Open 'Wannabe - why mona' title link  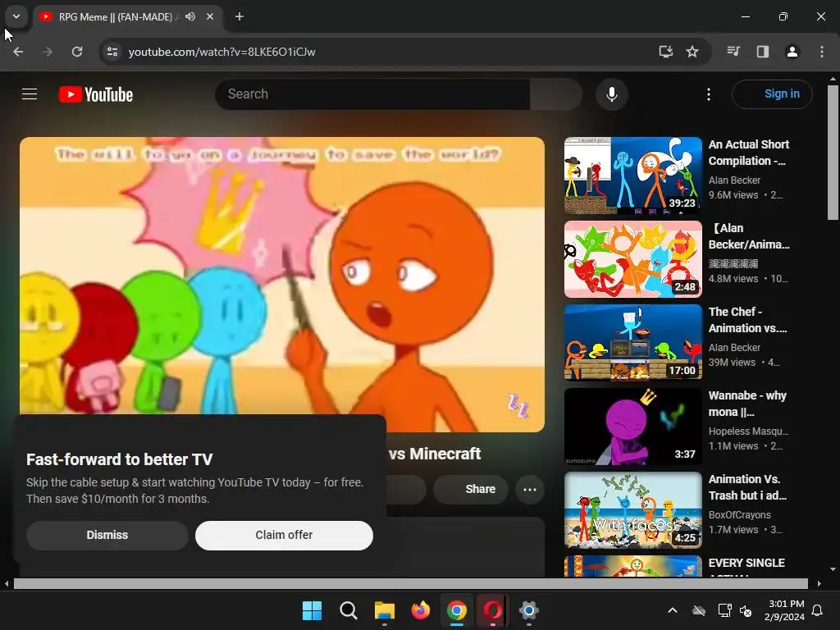pyautogui.click(x=747, y=404)
